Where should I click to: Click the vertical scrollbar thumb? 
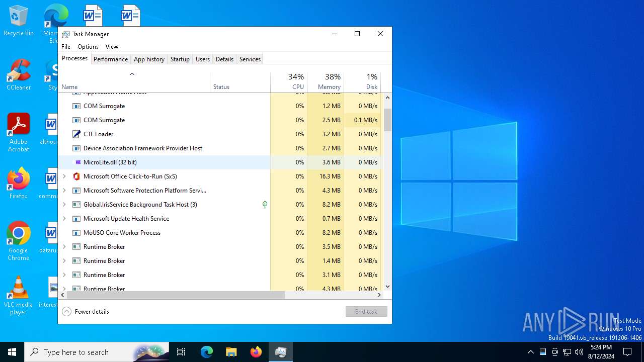pos(387,120)
